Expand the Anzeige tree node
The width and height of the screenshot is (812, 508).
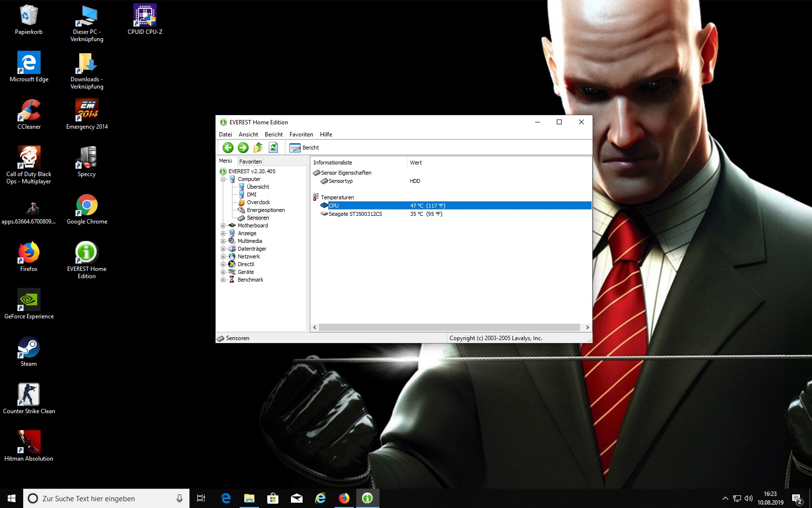[x=223, y=233]
